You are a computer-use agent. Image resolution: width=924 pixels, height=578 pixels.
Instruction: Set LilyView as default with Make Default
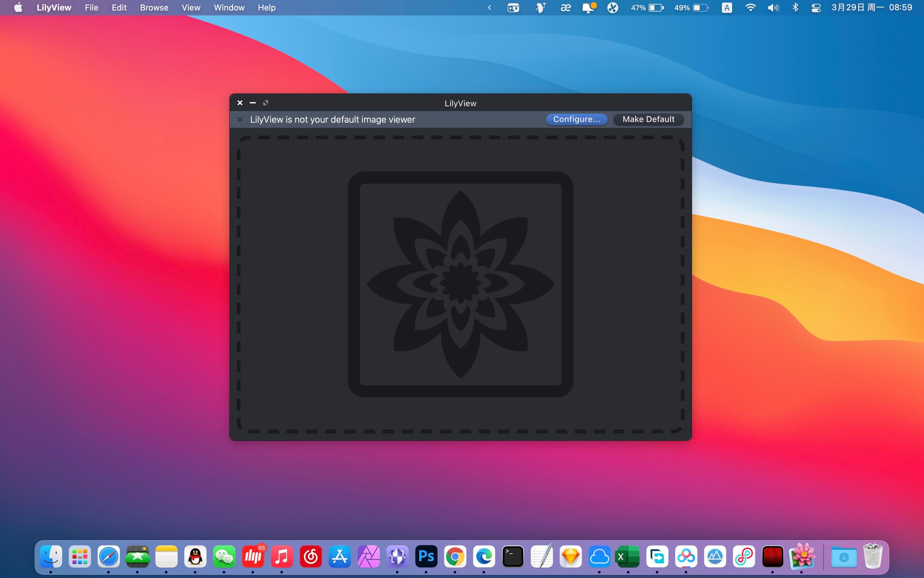(648, 119)
